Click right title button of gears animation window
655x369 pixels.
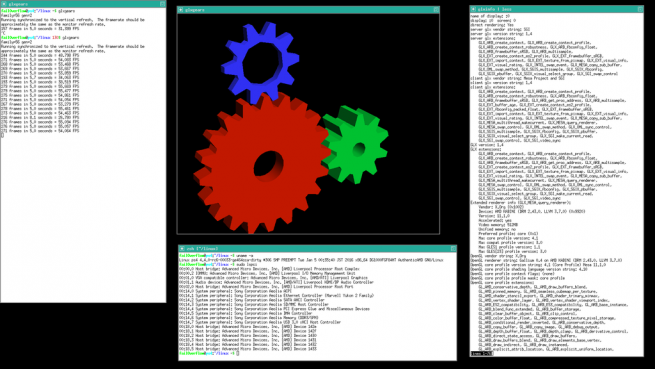point(436,9)
